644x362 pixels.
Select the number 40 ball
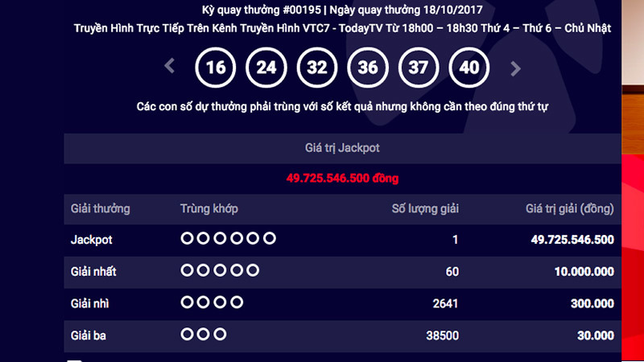pyautogui.click(x=469, y=68)
